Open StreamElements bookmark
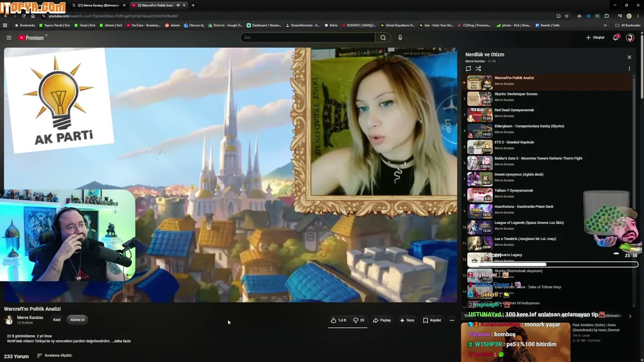This screenshot has width=644, height=362. point(302,25)
